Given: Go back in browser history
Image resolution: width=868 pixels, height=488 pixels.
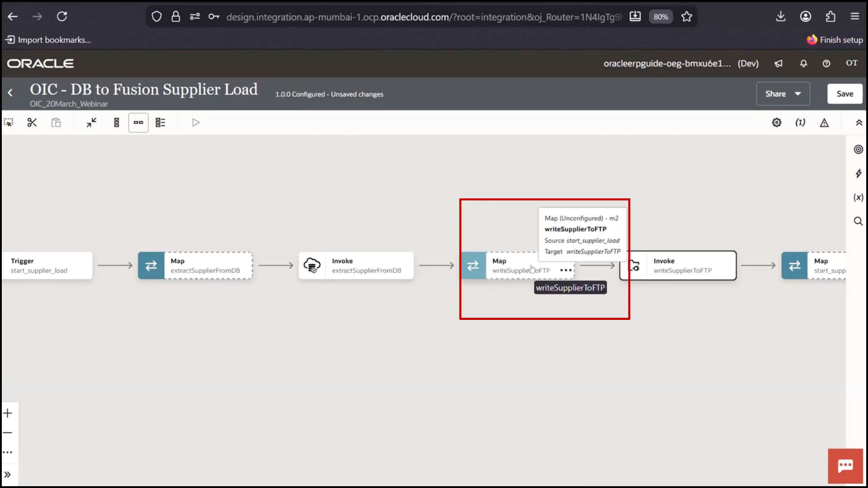Looking at the screenshot, I should 13,17.
